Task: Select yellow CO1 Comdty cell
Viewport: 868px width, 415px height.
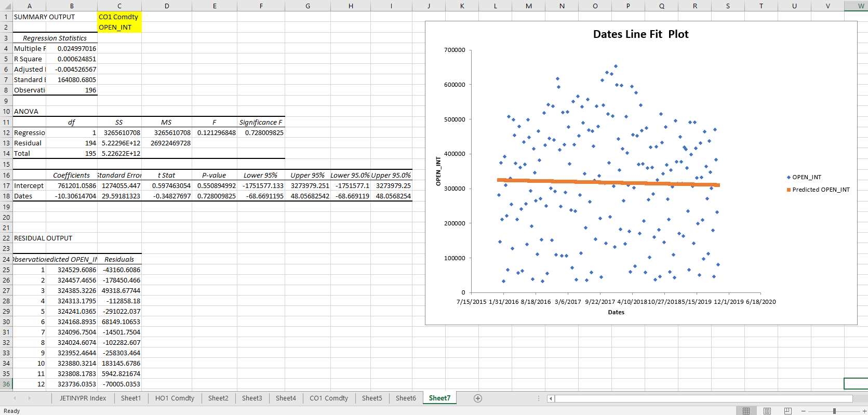Action: point(119,17)
